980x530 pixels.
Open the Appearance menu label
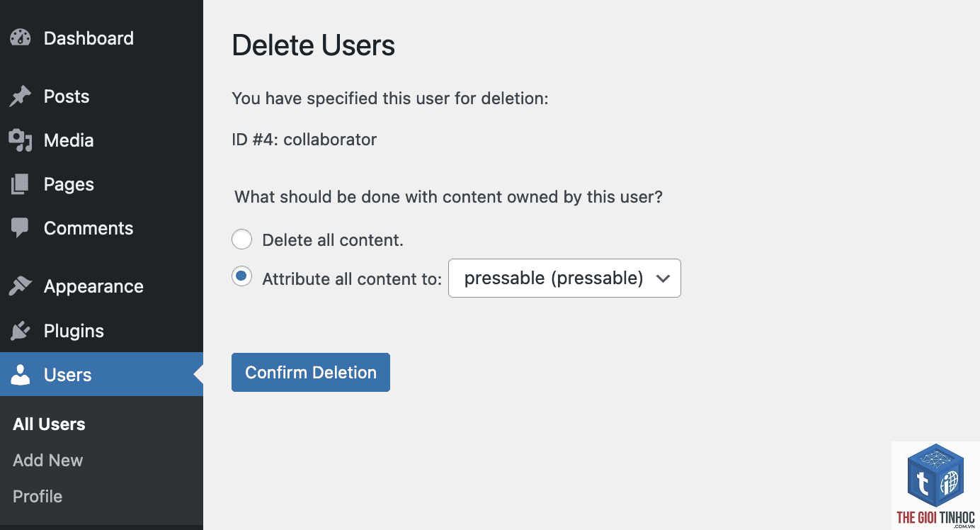click(x=93, y=286)
